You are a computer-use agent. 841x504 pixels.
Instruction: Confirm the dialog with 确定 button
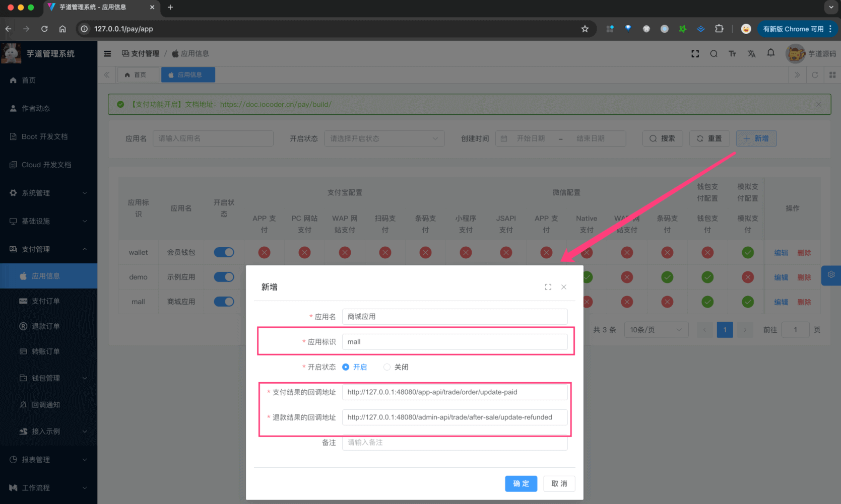tap(521, 483)
